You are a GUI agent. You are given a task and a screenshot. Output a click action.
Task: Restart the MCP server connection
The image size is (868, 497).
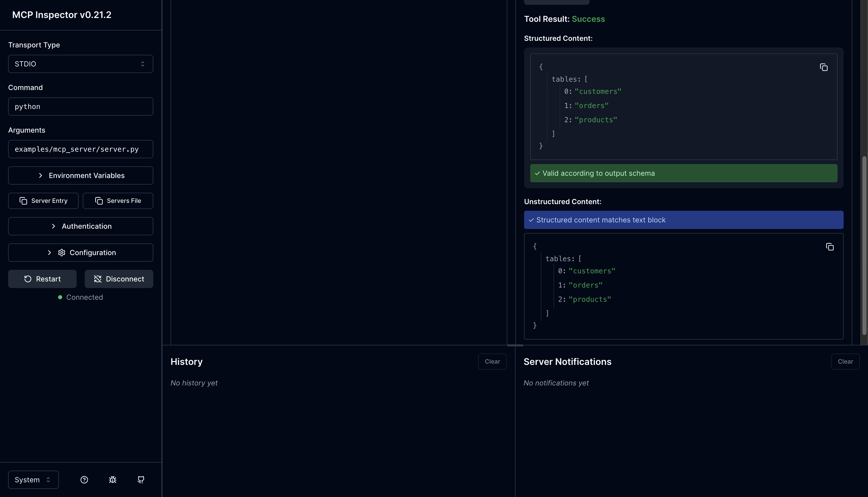click(x=42, y=279)
